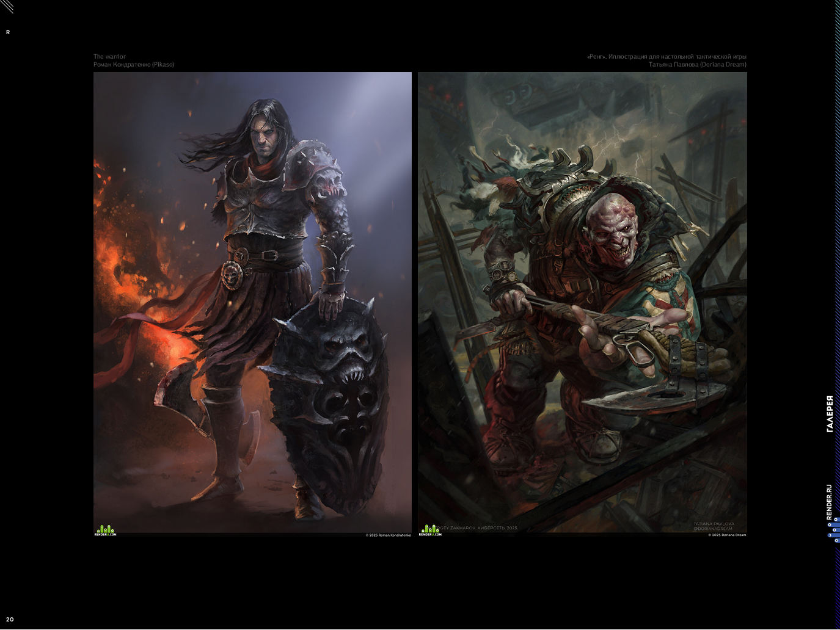The image size is (840, 630).
Task: Click the page number "20"
Action: coord(10,620)
